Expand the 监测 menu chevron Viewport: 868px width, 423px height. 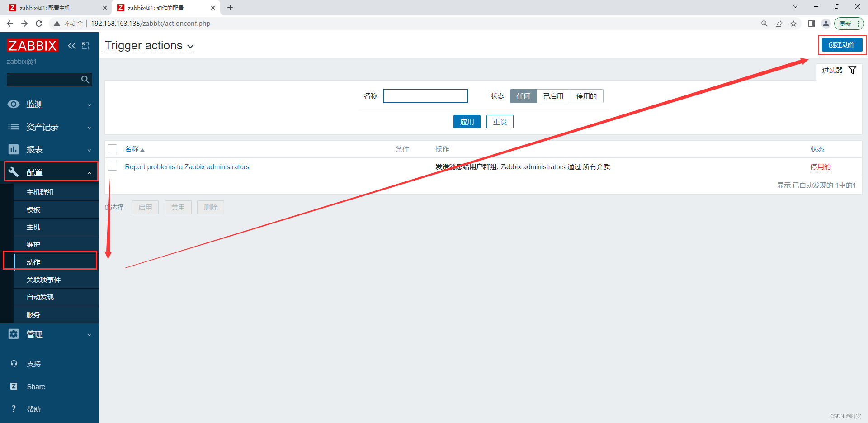(x=89, y=105)
